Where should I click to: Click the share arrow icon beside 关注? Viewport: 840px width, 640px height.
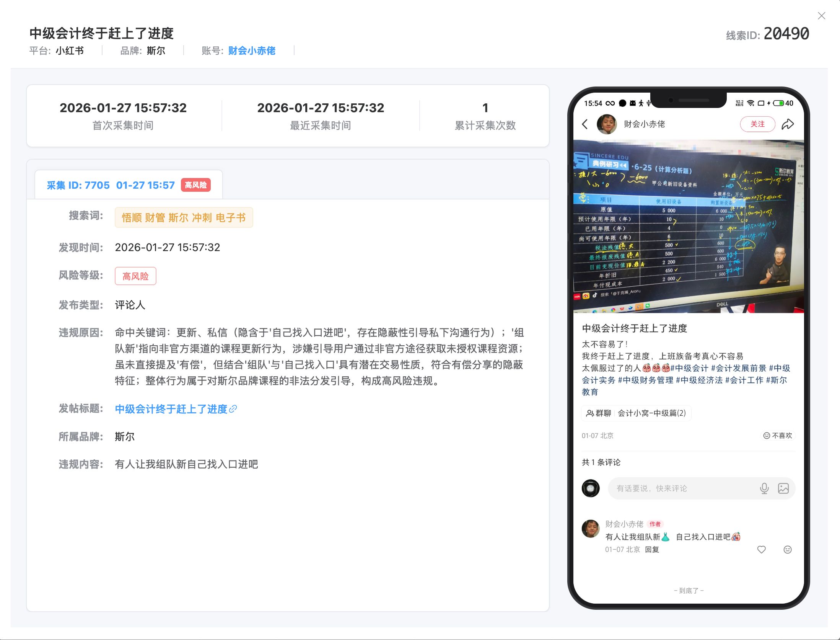788,124
